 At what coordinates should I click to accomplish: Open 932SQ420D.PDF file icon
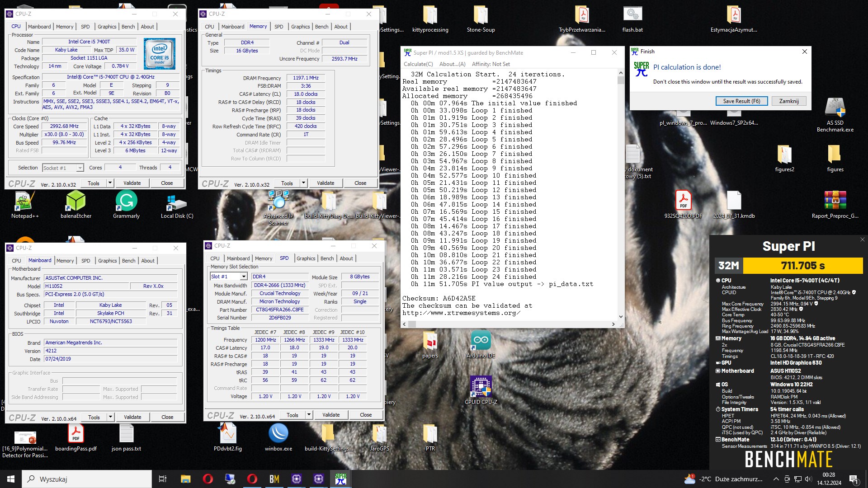(x=683, y=204)
